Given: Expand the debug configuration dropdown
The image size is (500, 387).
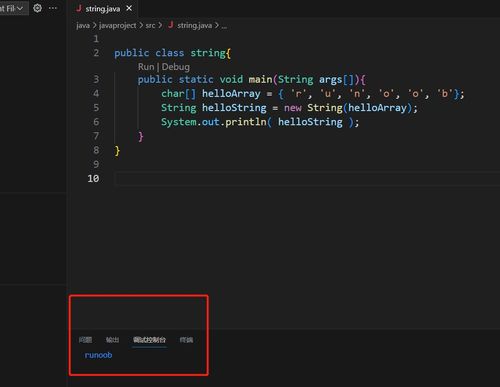Looking at the screenshot, I should click(x=12, y=8).
